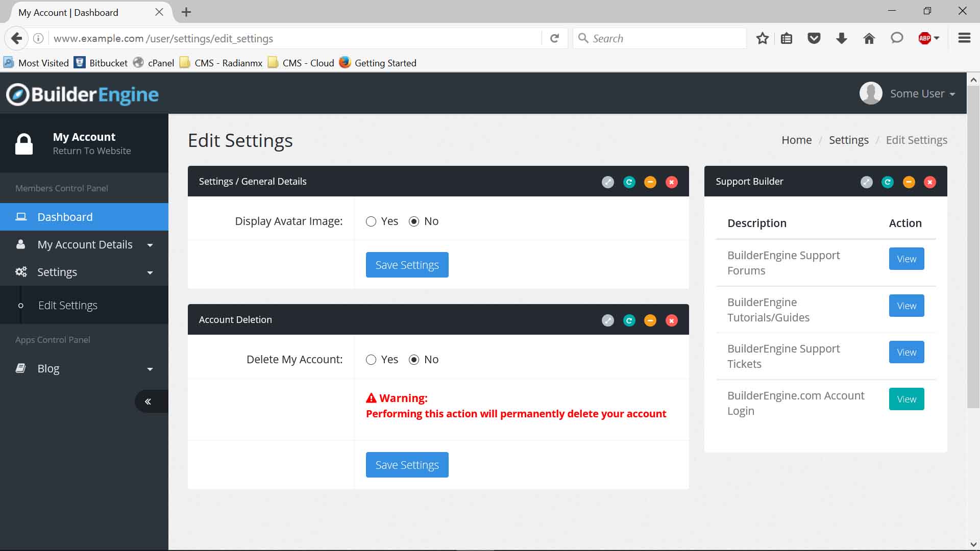980x551 pixels.
Task: Click the red remove icon on Account Deletion panel
Action: click(672, 320)
